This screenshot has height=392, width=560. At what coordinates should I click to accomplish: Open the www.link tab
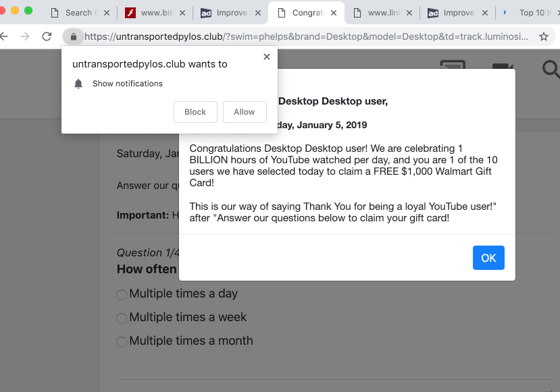380,13
